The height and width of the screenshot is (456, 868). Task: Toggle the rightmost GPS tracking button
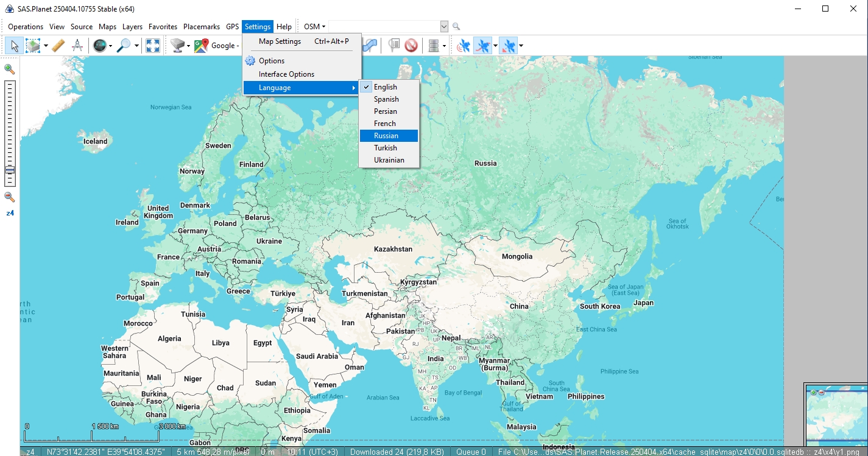point(509,45)
